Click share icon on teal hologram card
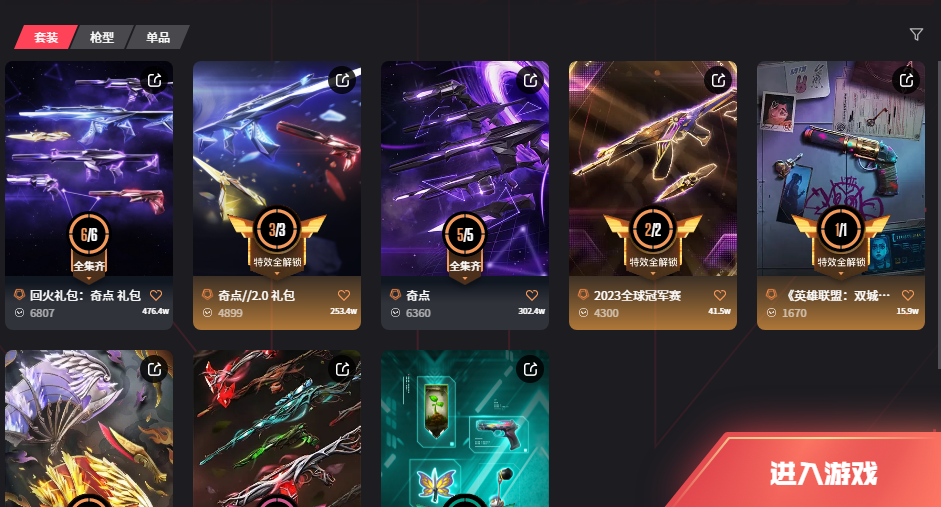This screenshot has width=941, height=507. [531, 369]
